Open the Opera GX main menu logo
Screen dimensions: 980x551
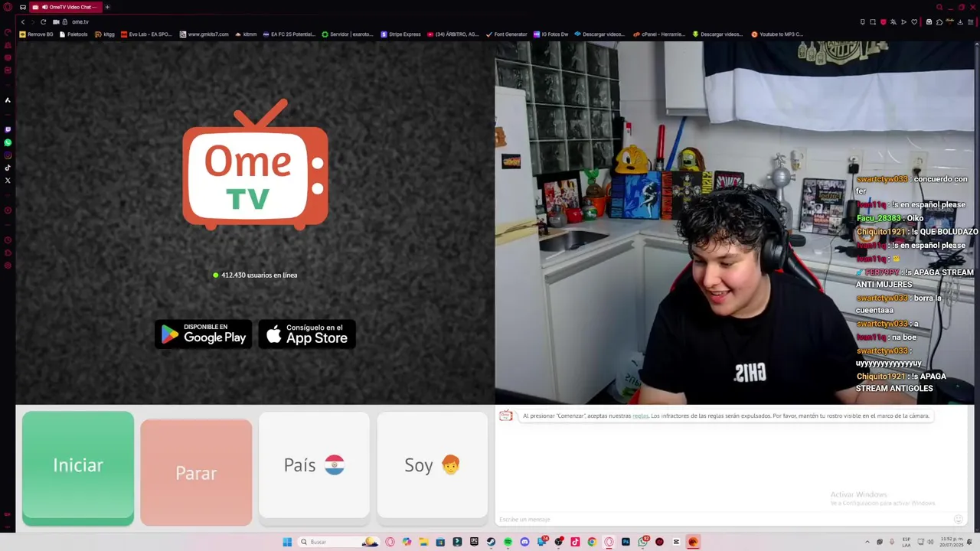point(8,7)
